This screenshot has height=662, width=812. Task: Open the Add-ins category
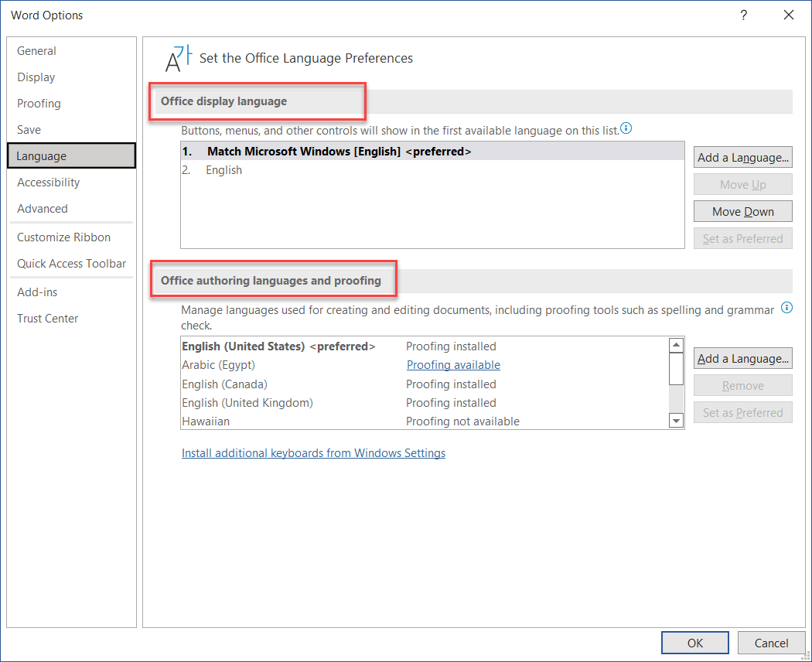pos(71,292)
